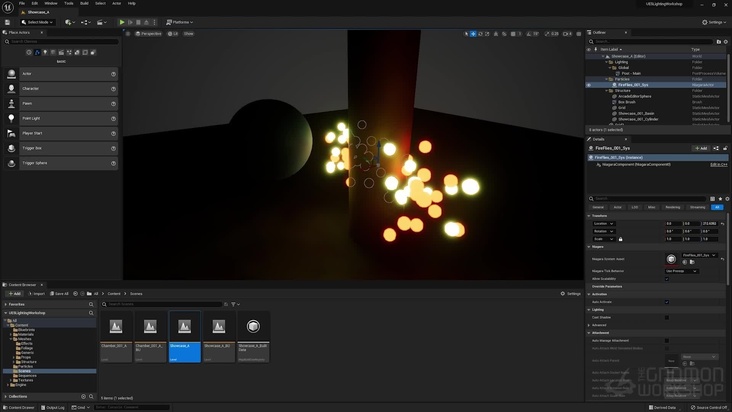Click the Point Light actor icon
732x412 pixels.
[x=12, y=118]
